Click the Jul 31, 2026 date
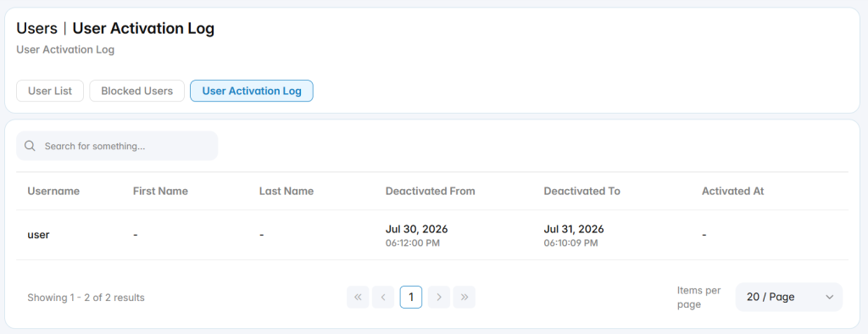This screenshot has height=334, width=868. click(x=574, y=229)
